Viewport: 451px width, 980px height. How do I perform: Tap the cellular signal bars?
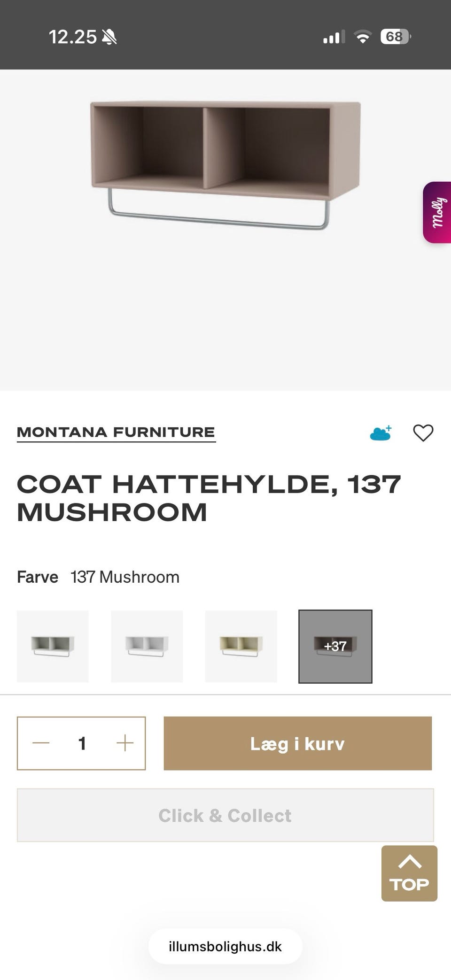(x=334, y=37)
